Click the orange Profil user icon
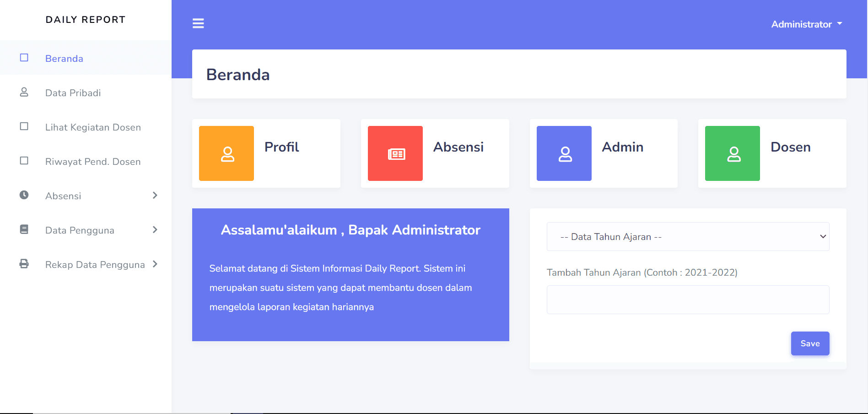 point(226,154)
